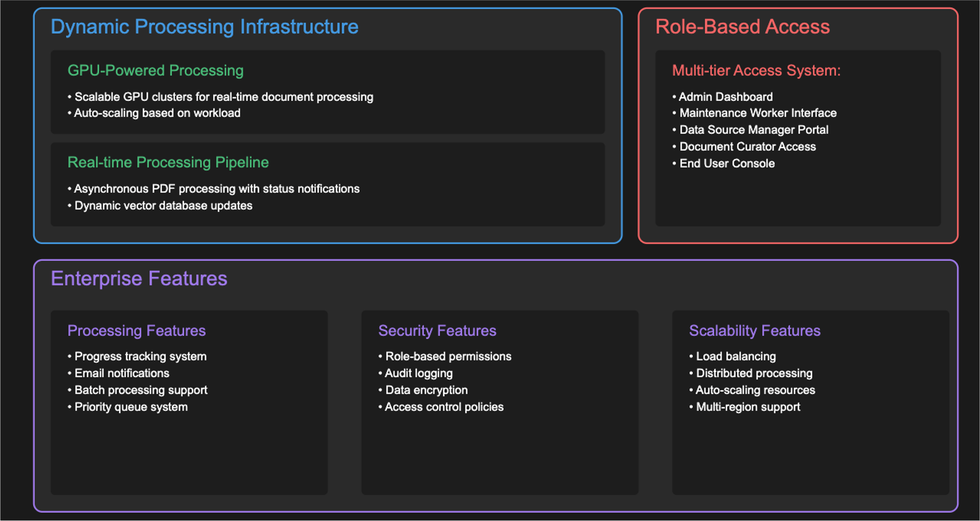Click the GPU-Powered Processing subheading
Image resolution: width=980 pixels, height=521 pixels.
point(155,70)
